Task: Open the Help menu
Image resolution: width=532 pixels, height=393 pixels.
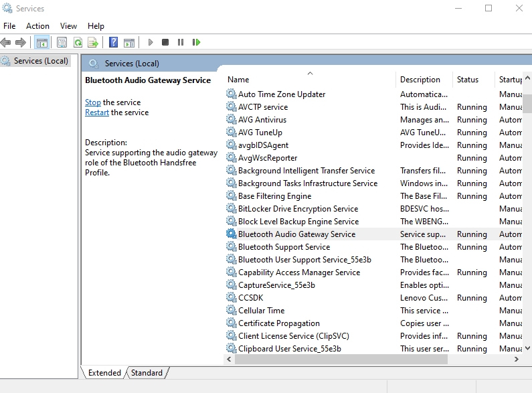Action: pos(96,26)
